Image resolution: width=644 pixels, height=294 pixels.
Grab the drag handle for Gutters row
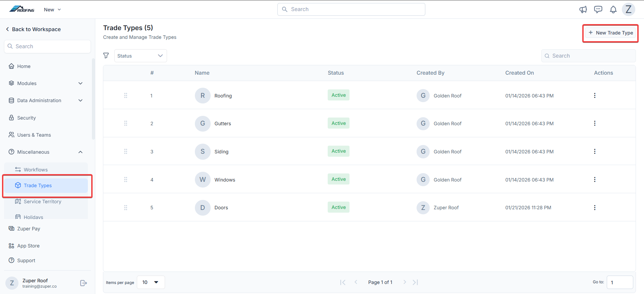126,123
